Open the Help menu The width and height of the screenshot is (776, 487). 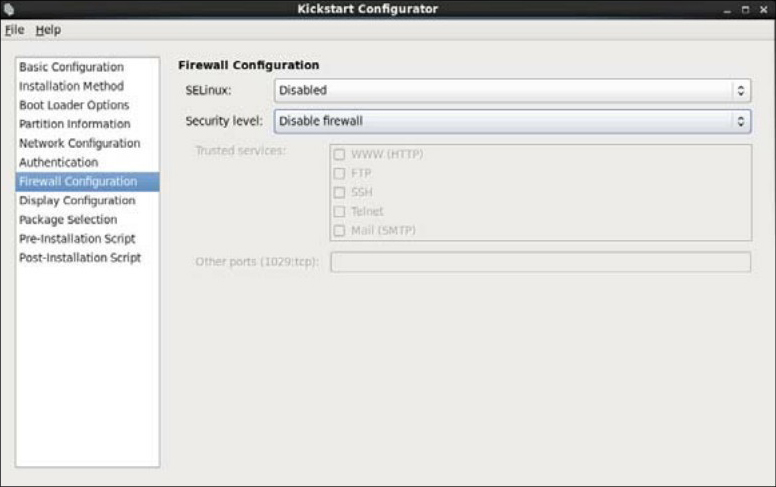(48, 30)
